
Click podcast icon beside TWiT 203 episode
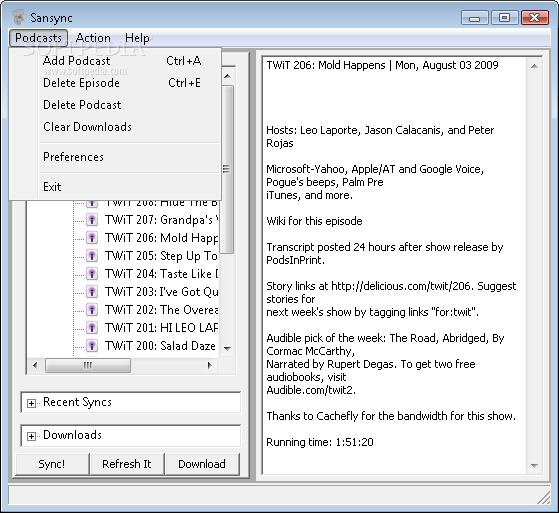[x=92, y=292]
